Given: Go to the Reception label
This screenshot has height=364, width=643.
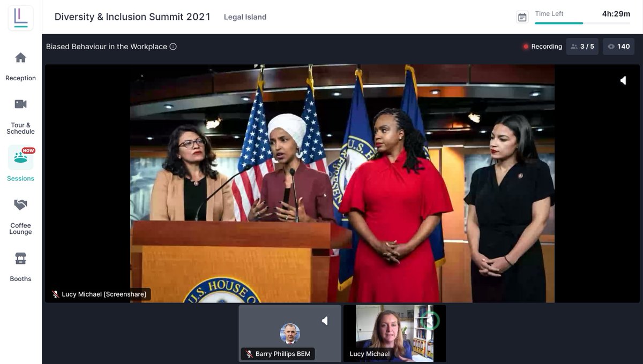Looking at the screenshot, I should [x=20, y=78].
